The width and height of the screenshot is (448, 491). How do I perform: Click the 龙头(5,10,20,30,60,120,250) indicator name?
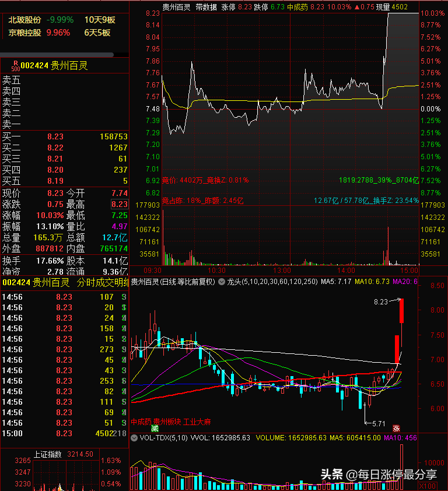point(272,282)
